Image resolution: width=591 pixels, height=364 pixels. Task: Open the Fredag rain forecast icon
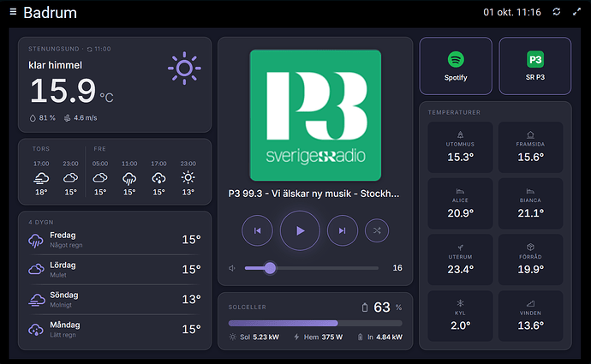(x=36, y=241)
